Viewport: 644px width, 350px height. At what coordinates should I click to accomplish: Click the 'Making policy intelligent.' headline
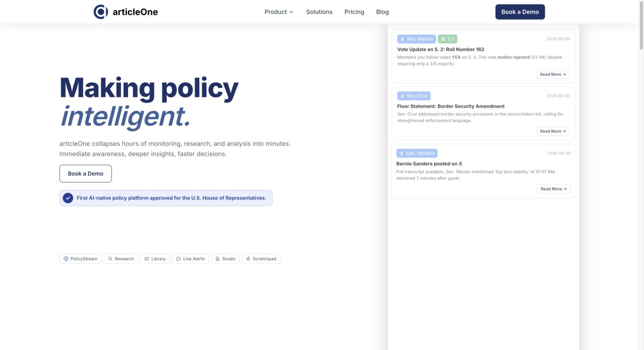[149, 102]
